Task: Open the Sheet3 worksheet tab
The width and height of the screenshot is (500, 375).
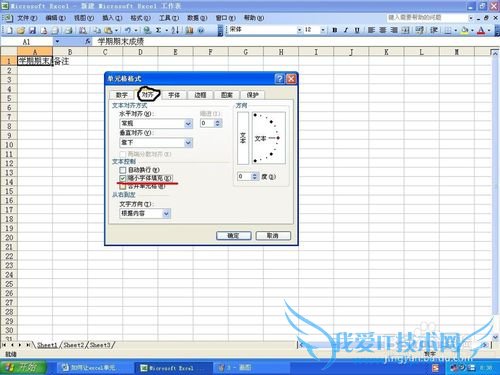Action: (100, 345)
